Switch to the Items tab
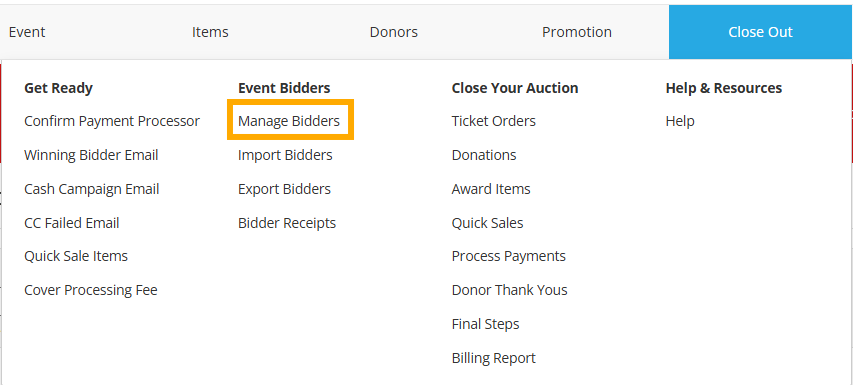The width and height of the screenshot is (853, 385). pos(210,32)
